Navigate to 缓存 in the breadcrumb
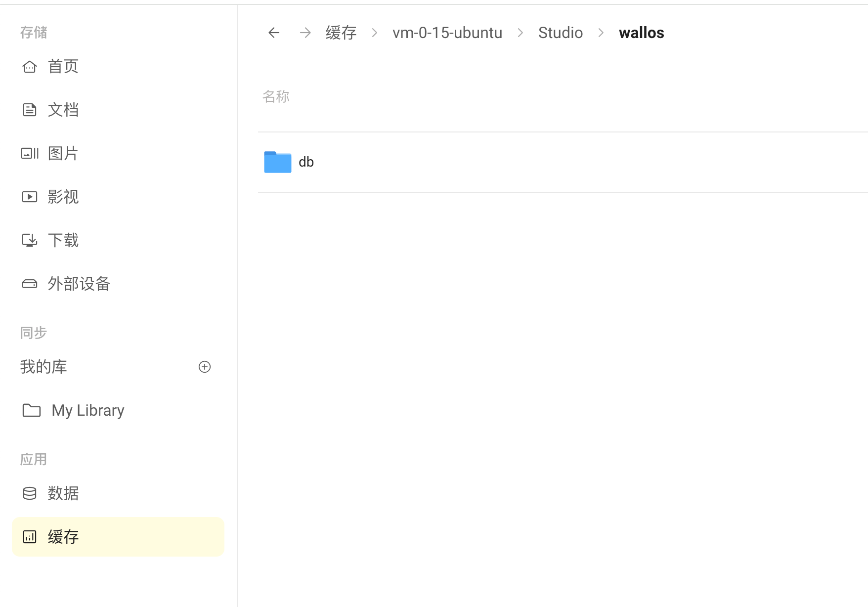 341,33
